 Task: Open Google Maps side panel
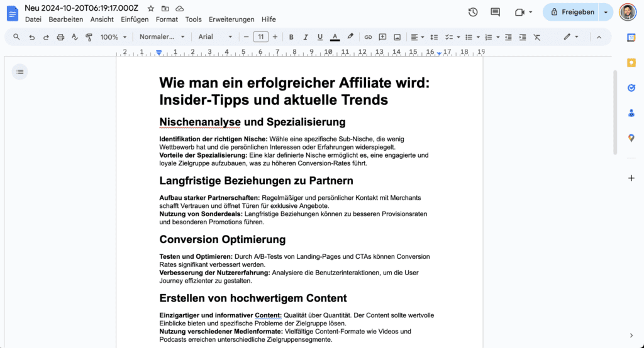click(x=631, y=138)
